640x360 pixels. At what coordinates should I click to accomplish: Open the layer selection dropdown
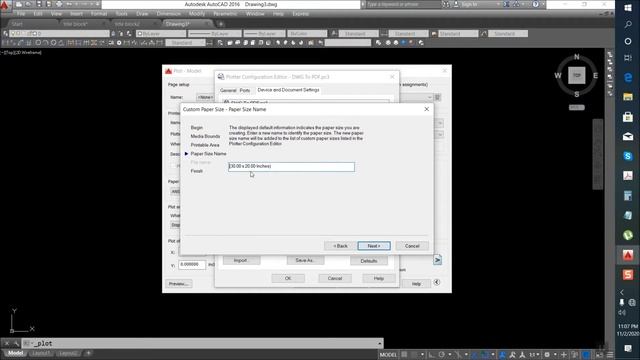[x=60, y=33]
